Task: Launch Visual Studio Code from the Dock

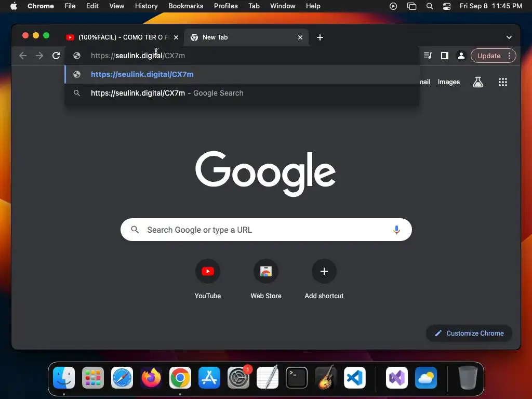Action: tap(355, 378)
